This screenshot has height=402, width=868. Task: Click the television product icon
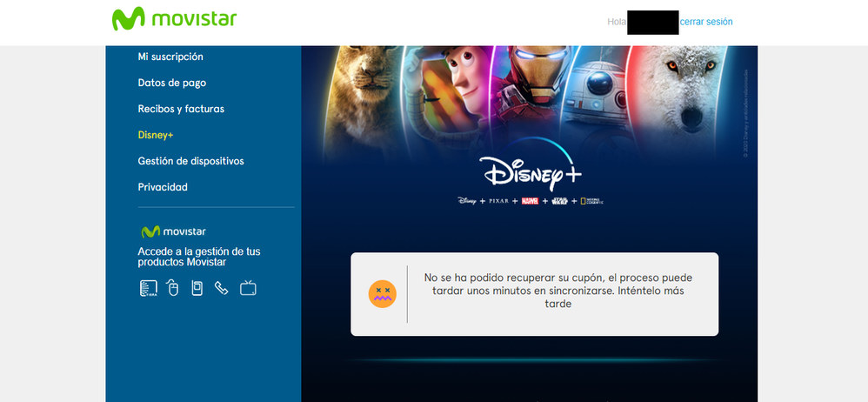point(248,289)
